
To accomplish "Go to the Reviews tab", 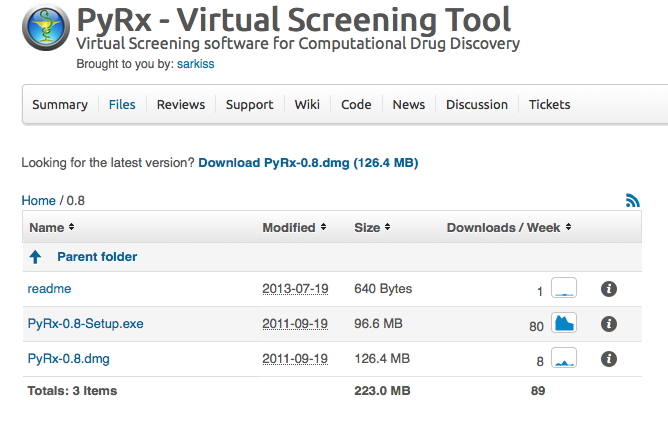I will 181,104.
